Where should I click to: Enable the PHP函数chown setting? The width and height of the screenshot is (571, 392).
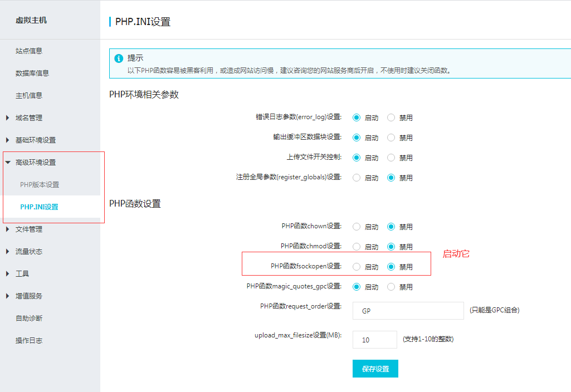pyautogui.click(x=357, y=227)
